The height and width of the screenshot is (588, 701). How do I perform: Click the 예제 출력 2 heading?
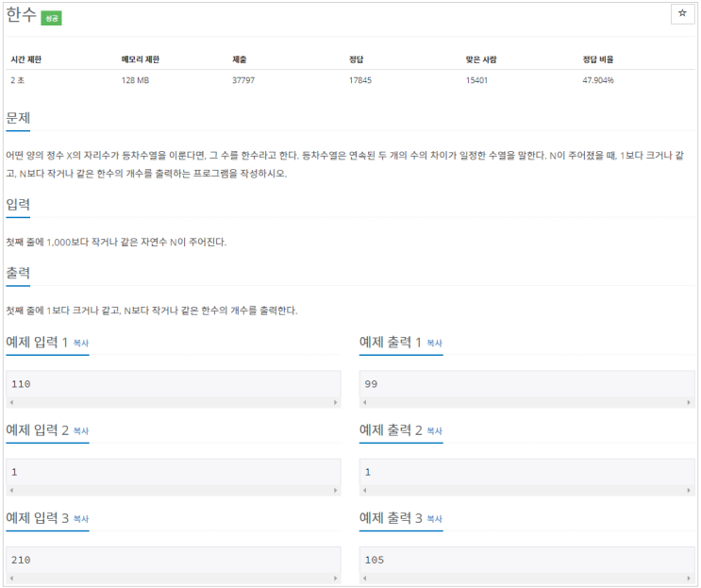(391, 430)
